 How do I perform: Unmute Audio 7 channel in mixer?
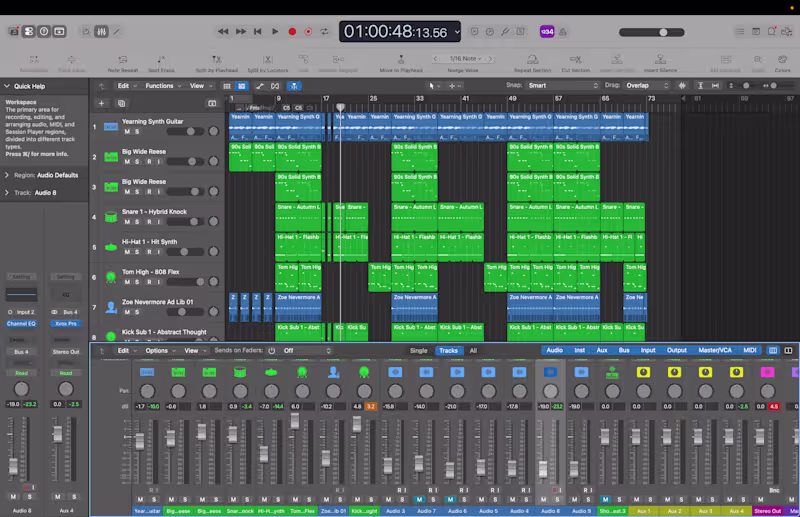click(419, 499)
